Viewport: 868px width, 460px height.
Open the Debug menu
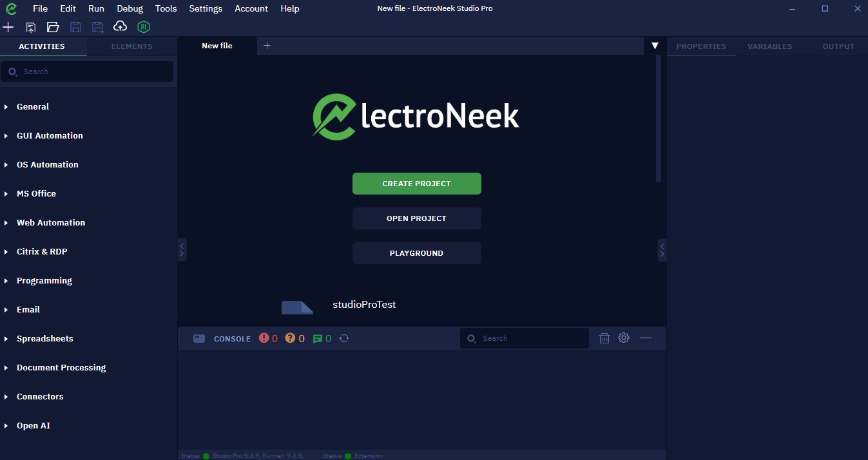130,8
